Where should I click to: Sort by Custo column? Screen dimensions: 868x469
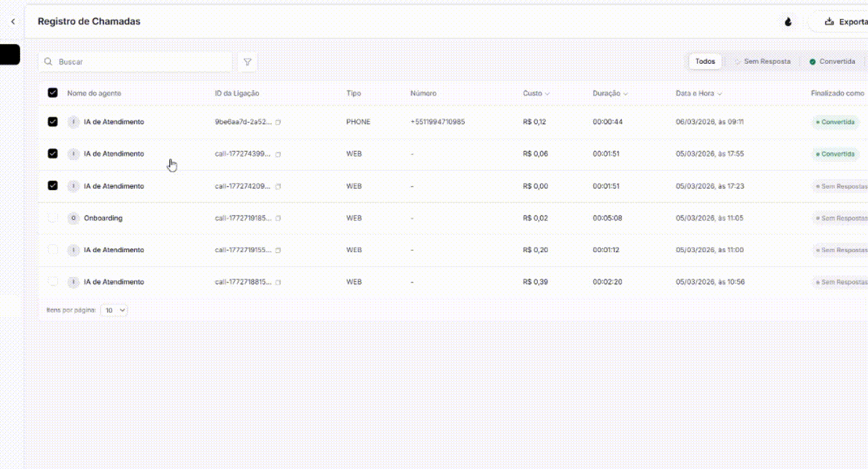[536, 93]
